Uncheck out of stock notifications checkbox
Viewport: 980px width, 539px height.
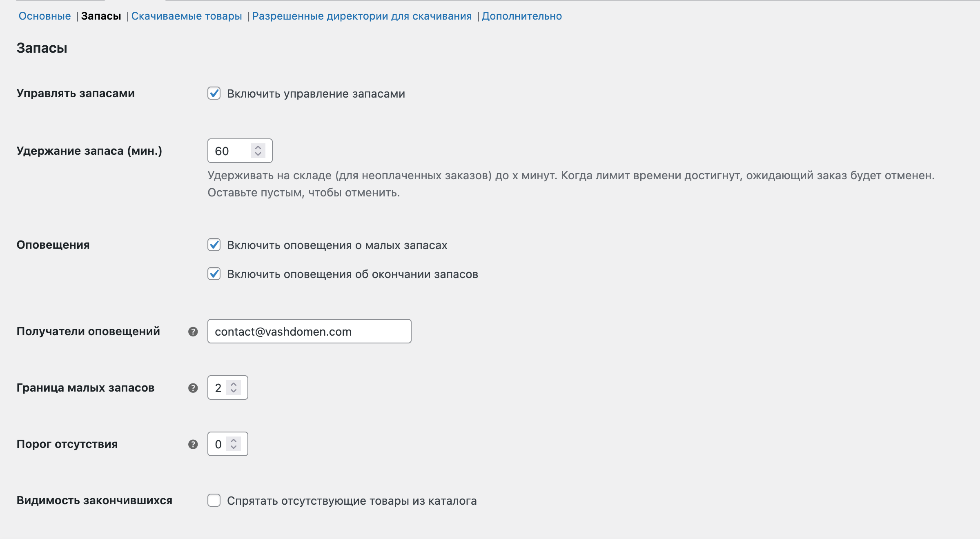pyautogui.click(x=214, y=274)
